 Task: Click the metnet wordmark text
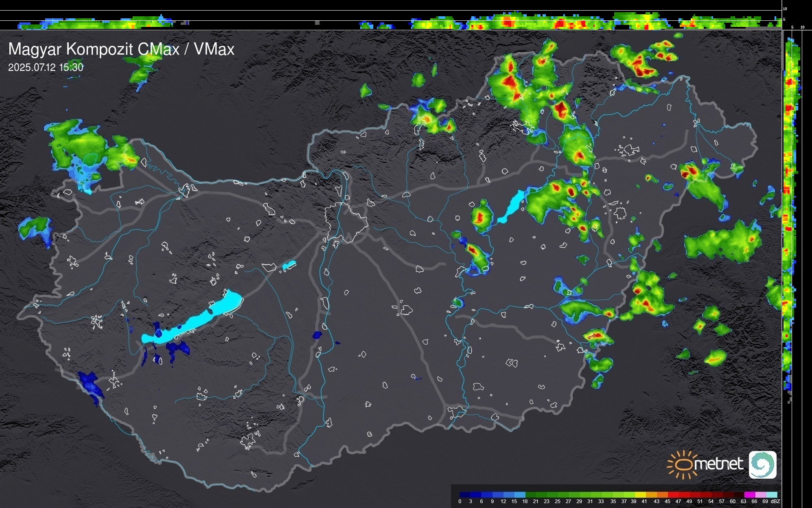pos(718,464)
